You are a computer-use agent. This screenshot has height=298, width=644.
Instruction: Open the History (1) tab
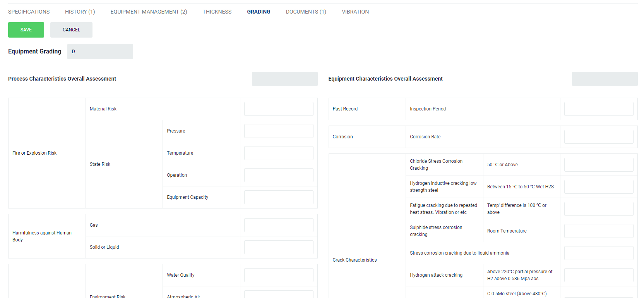point(80,12)
